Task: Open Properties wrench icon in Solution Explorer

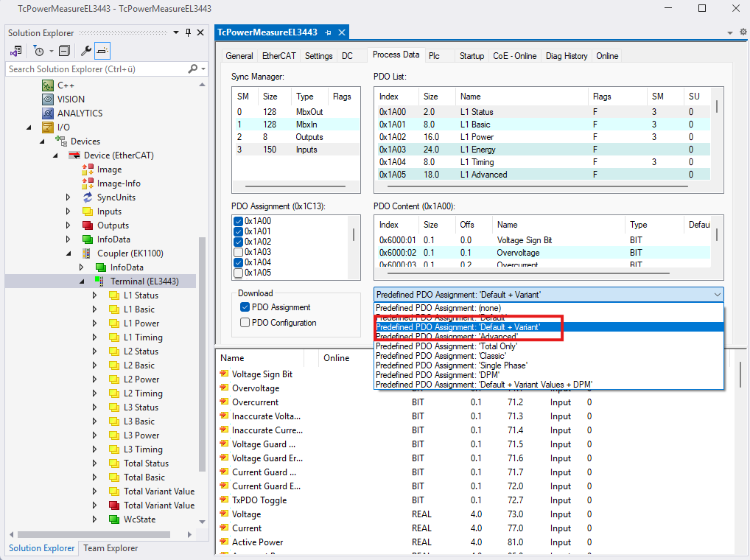Action: (86, 51)
